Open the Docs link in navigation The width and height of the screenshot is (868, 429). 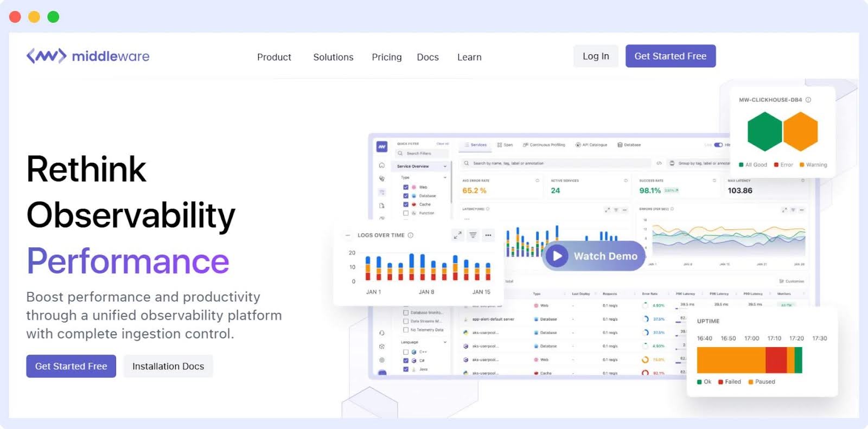tap(427, 57)
